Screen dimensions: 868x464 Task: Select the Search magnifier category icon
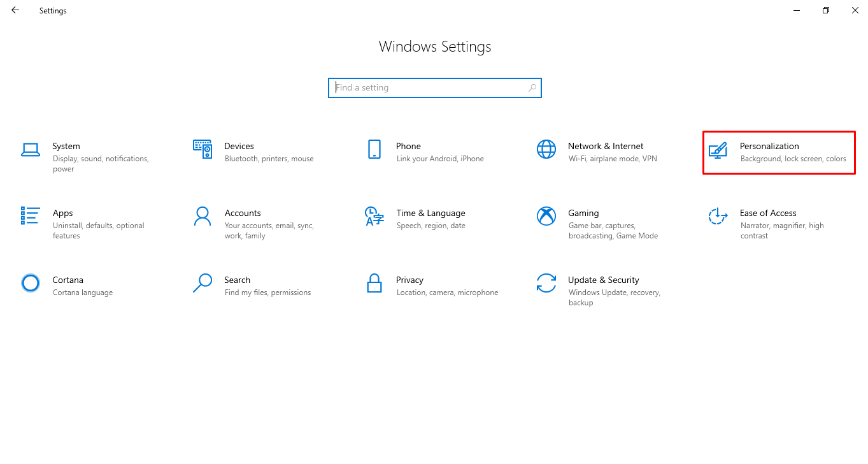[x=203, y=283]
